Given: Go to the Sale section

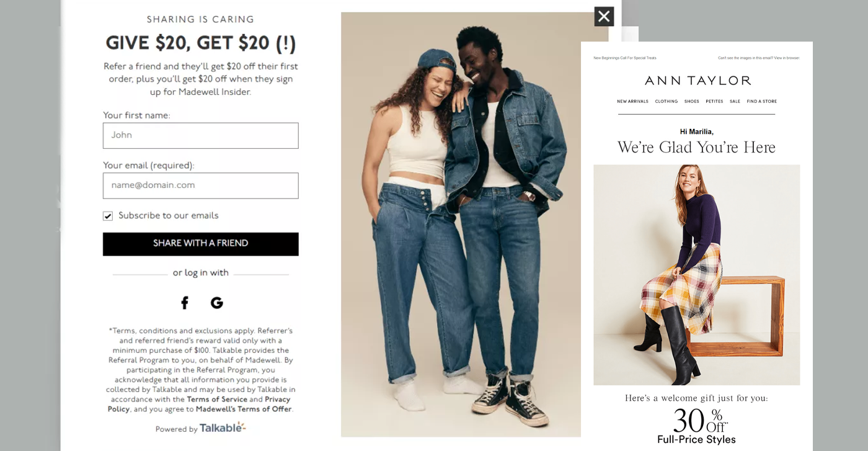Looking at the screenshot, I should pyautogui.click(x=735, y=101).
